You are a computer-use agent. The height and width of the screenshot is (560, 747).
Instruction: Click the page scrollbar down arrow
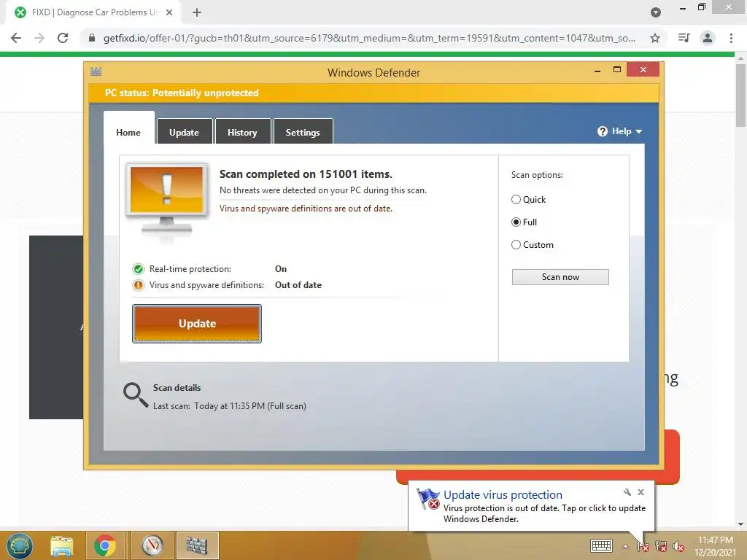(740, 524)
